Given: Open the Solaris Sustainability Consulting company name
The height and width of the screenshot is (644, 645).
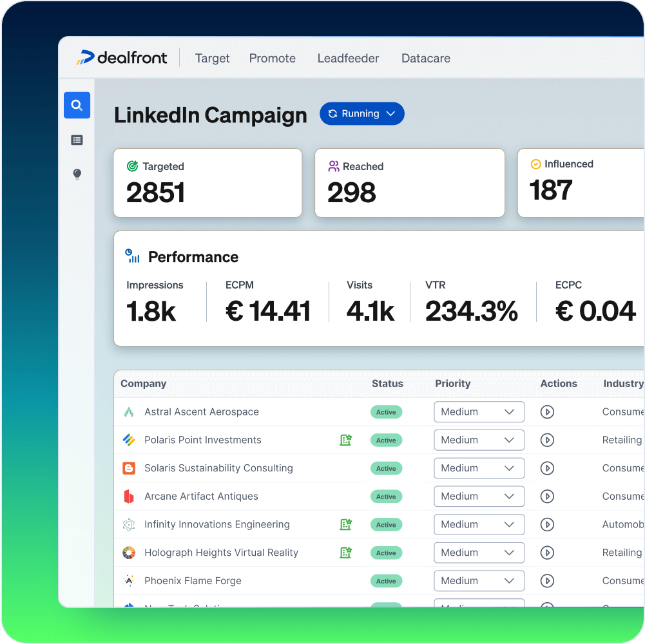Looking at the screenshot, I should click(218, 468).
